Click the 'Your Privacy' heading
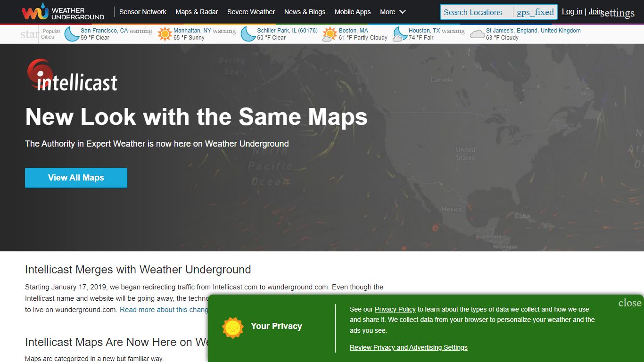The width and height of the screenshot is (644, 362). pos(276,326)
